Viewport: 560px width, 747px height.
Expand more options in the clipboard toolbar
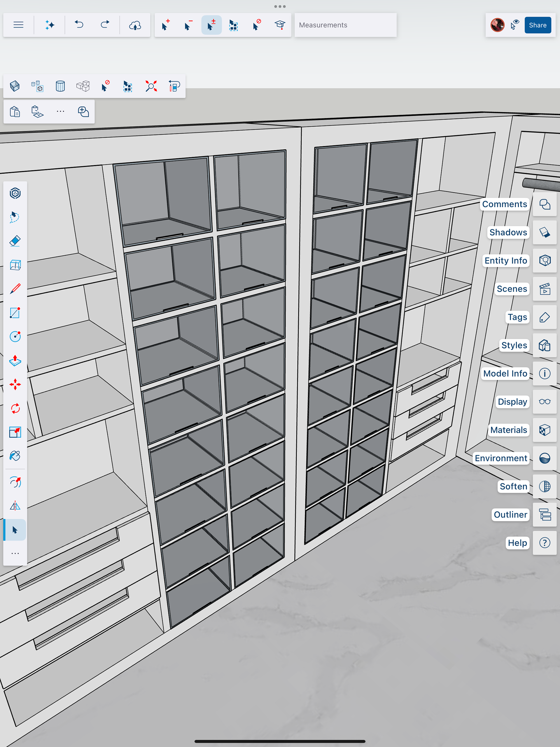[x=60, y=111]
